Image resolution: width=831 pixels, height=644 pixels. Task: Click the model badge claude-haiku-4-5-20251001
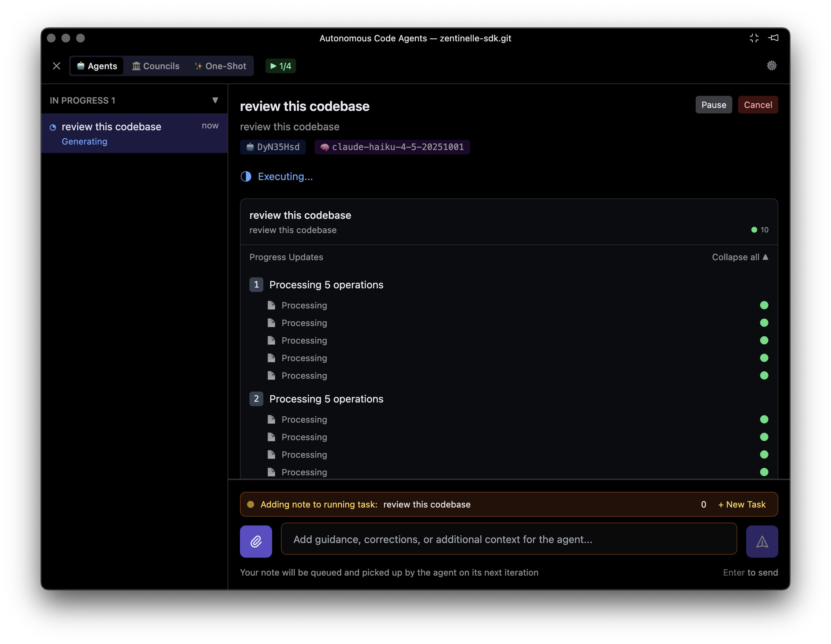click(392, 147)
